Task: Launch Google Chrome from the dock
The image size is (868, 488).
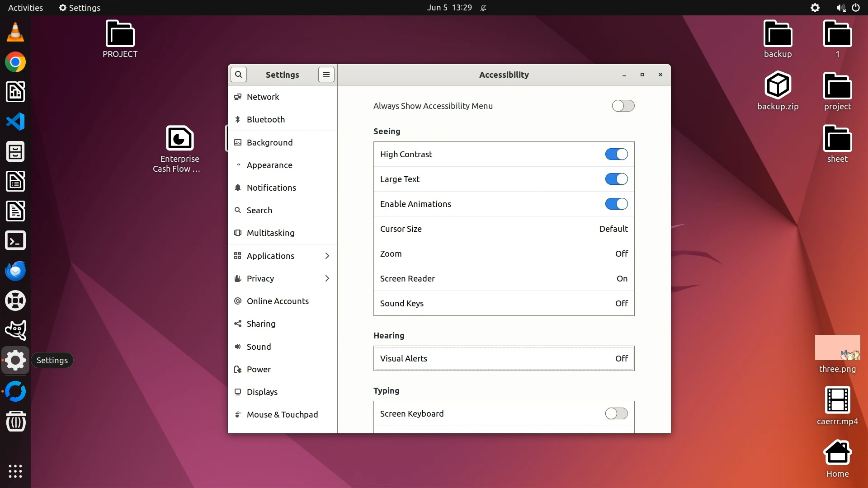Action: [15, 62]
